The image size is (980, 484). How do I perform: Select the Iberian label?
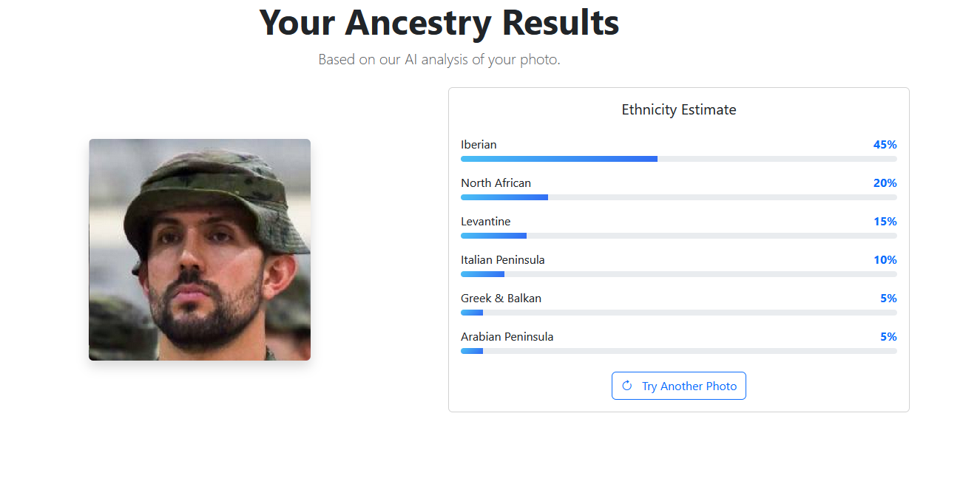click(479, 145)
